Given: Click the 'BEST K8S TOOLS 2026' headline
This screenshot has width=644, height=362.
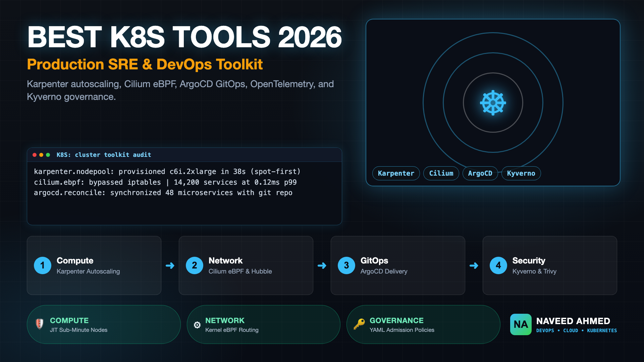Looking at the screenshot, I should point(184,37).
